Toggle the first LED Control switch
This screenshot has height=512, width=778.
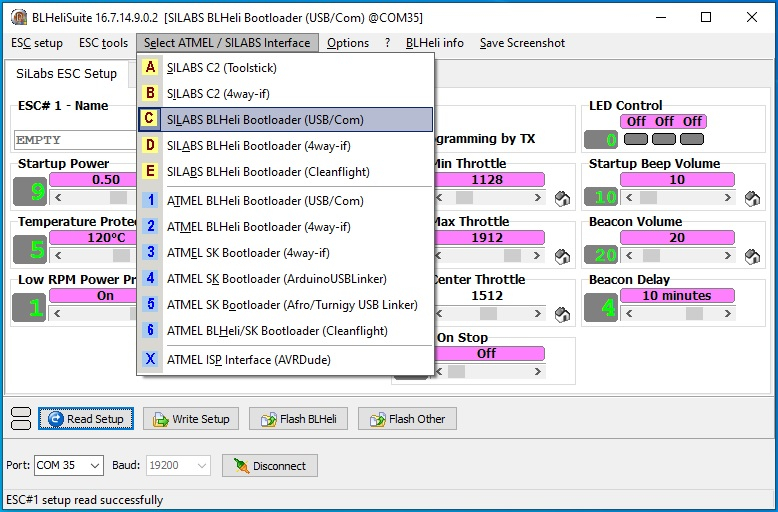(636, 139)
